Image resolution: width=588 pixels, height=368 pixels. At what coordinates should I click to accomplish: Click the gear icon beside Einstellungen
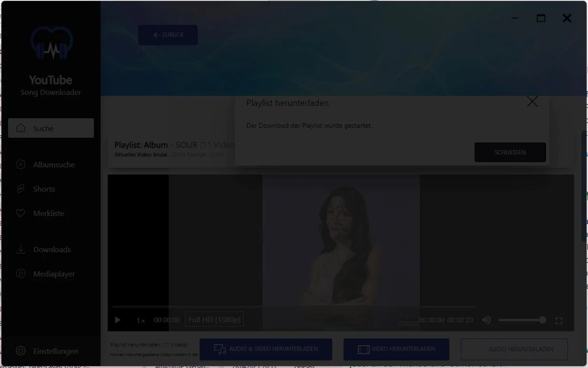[x=20, y=351]
